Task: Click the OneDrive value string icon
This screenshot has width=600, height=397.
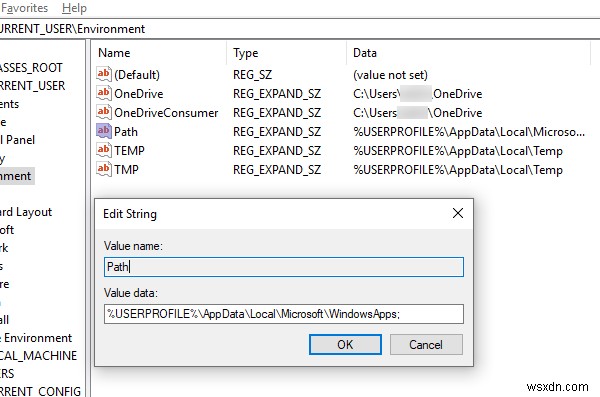Action: pyautogui.click(x=104, y=93)
